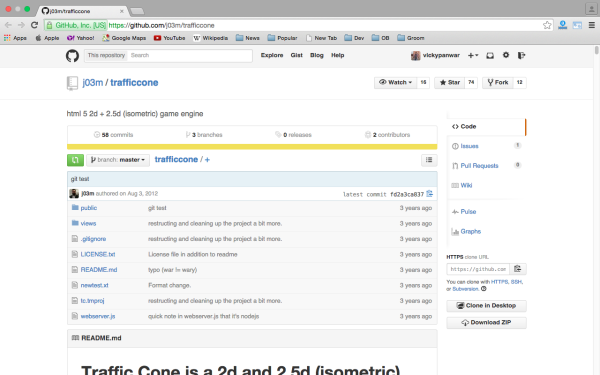Open the branch master dropdown
This screenshot has height=375, width=600.
coord(118,160)
